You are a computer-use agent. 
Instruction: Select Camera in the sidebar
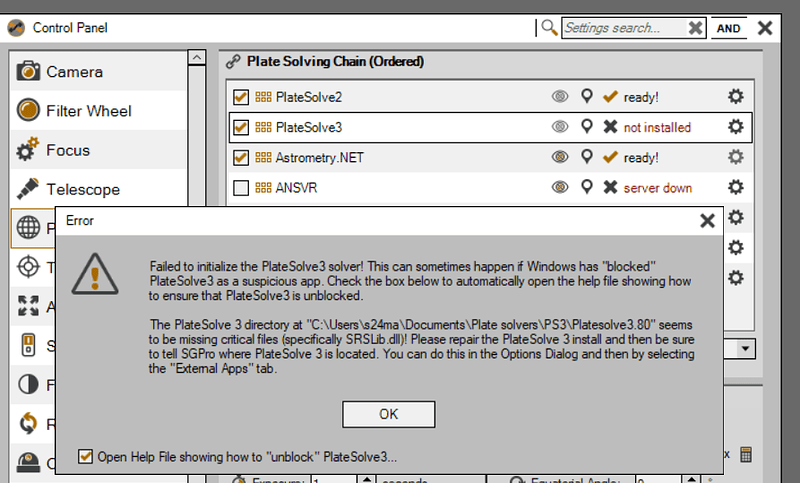(74, 72)
